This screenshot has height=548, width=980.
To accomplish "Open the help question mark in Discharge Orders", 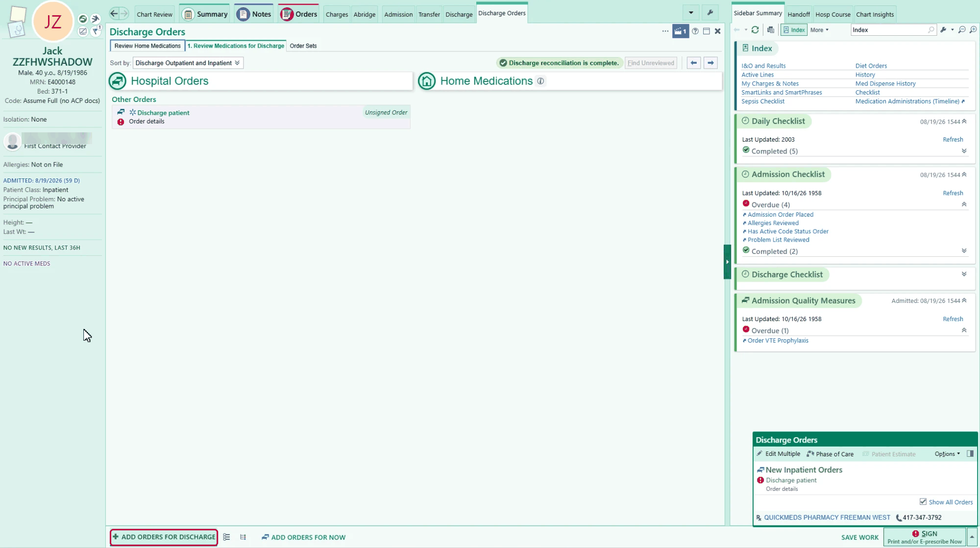I will tap(695, 31).
